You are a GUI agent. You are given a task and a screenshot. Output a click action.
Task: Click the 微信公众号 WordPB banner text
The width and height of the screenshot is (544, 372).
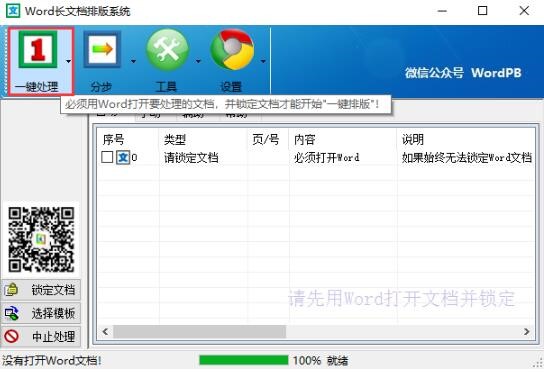pos(463,73)
